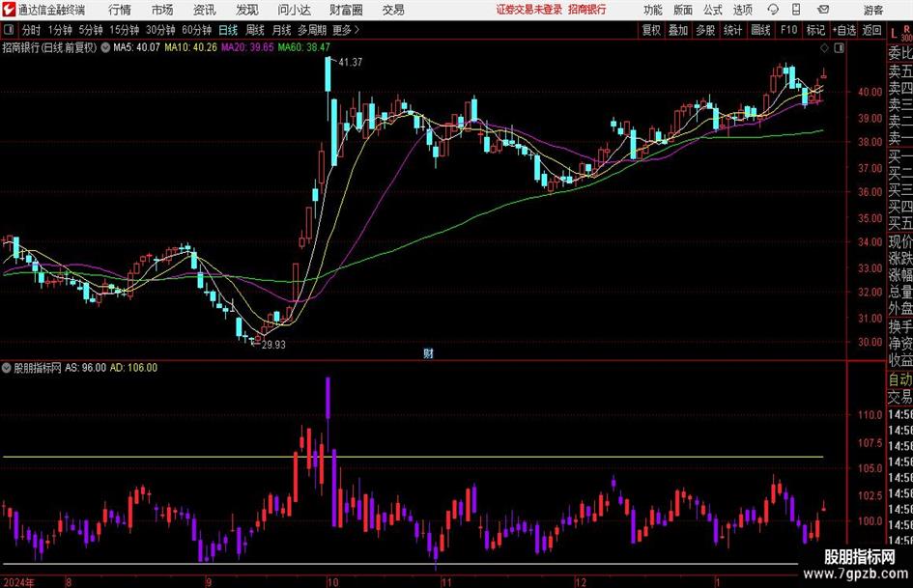The height and width of the screenshot is (588, 913).
Task: Click the 29.93 low price label
Action: [x=273, y=345]
